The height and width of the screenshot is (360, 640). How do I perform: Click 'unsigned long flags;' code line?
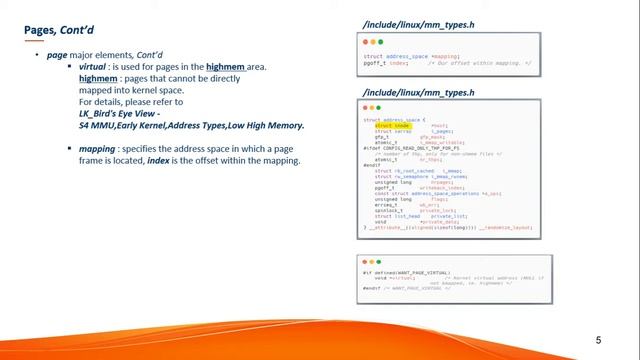pyautogui.click(x=411, y=199)
